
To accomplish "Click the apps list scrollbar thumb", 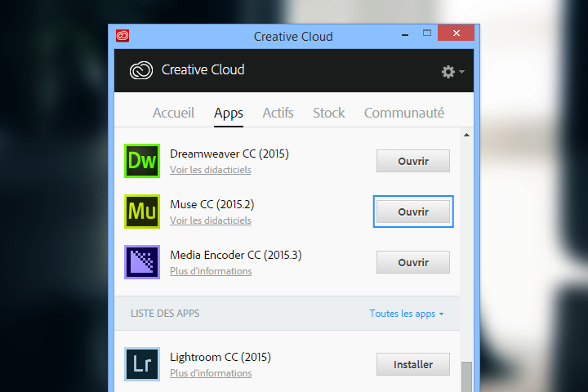I will click(x=466, y=376).
